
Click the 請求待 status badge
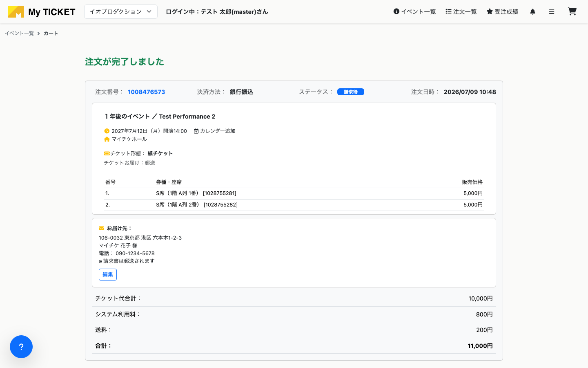click(351, 92)
